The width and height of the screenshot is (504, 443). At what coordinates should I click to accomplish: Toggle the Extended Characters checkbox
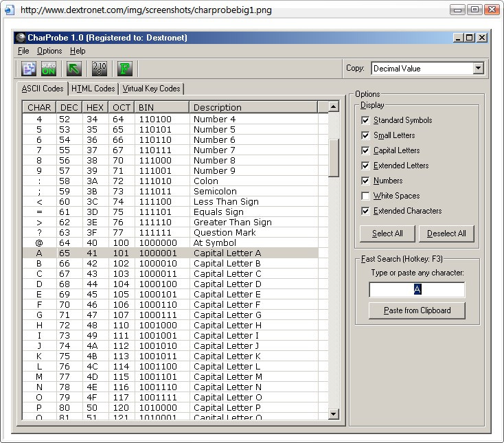click(x=365, y=211)
